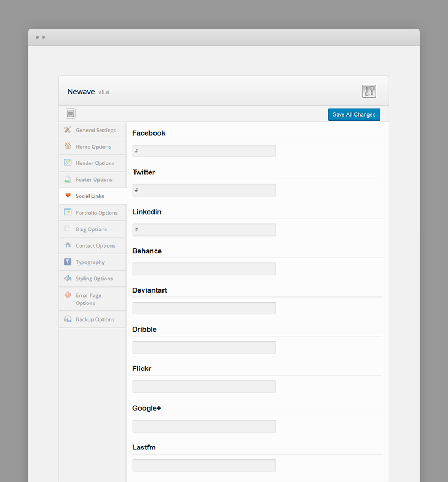Open the Contact Options tab label
Image resolution: width=448 pixels, height=482 pixels.
(96, 245)
